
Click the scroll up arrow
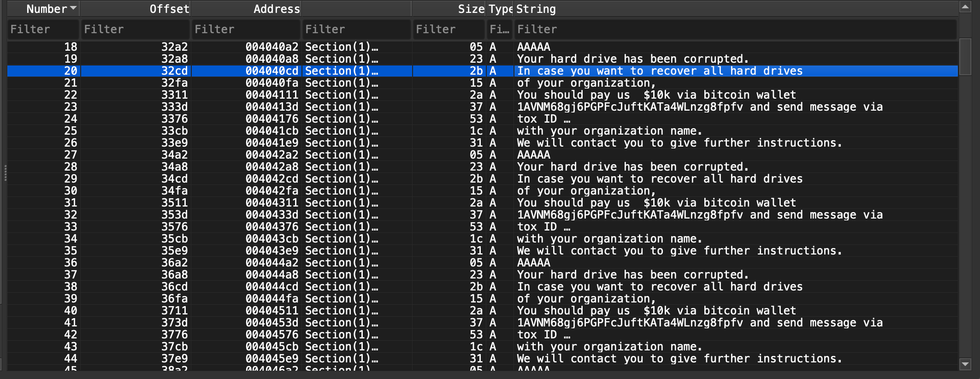965,7
